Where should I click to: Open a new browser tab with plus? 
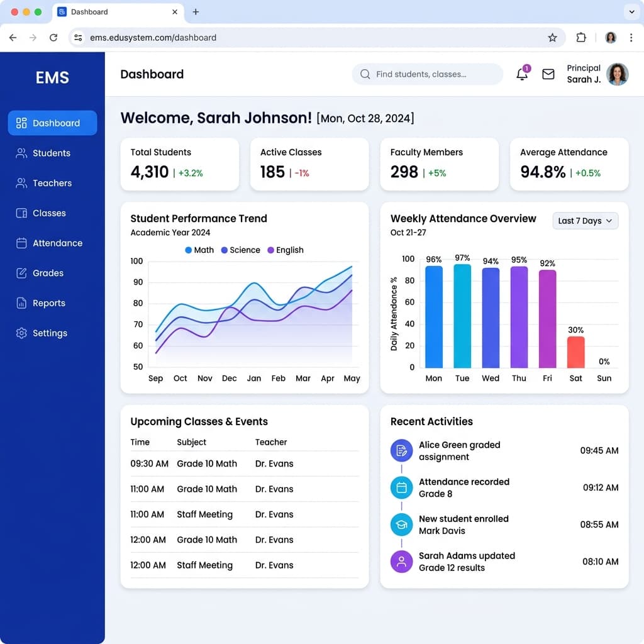(x=196, y=12)
